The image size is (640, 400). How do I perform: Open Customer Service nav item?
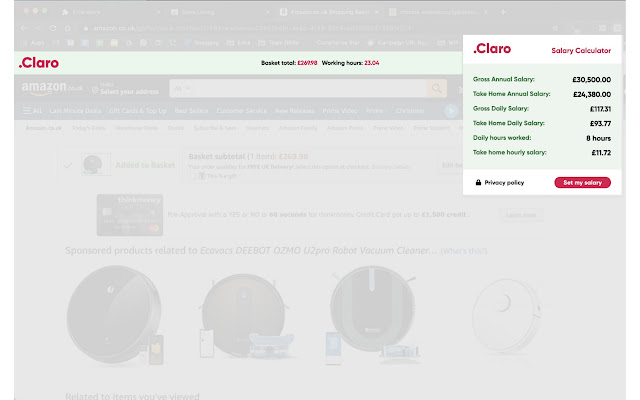(x=241, y=111)
